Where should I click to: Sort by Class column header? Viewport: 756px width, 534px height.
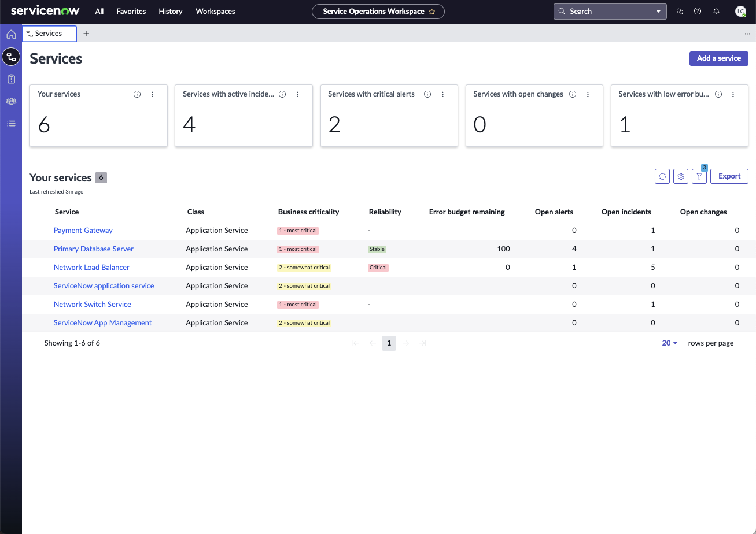click(196, 212)
